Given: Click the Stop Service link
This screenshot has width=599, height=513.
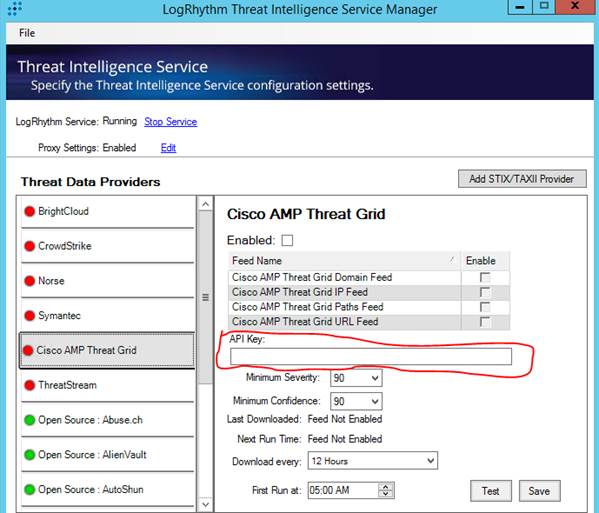Looking at the screenshot, I should click(x=171, y=122).
